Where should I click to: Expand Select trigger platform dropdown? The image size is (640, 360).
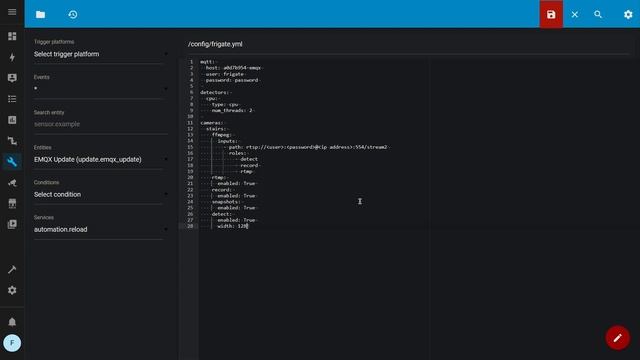(101, 54)
